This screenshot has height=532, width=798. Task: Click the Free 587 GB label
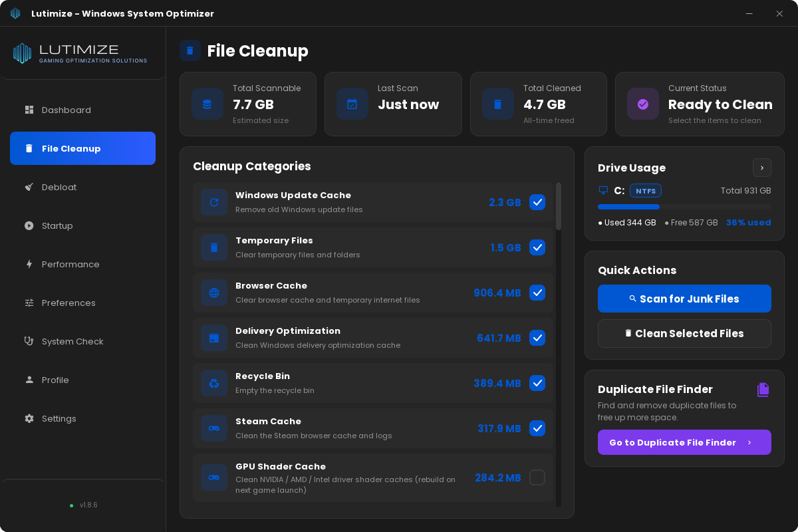point(692,223)
